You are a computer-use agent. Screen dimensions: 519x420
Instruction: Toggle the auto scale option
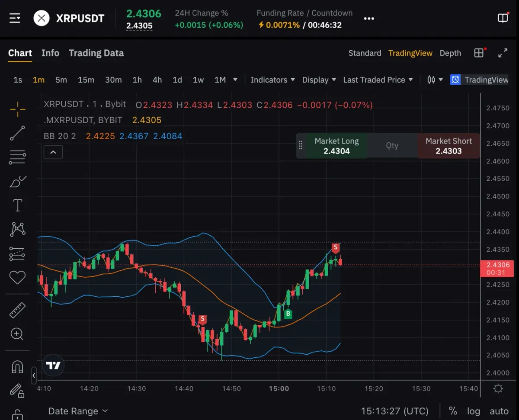(x=499, y=411)
